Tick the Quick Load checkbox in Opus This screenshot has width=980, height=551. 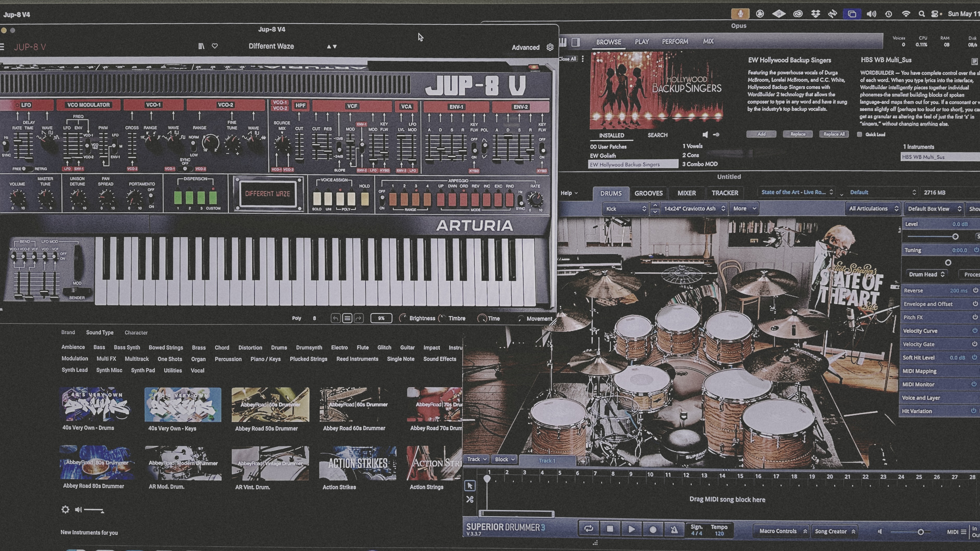(x=859, y=134)
